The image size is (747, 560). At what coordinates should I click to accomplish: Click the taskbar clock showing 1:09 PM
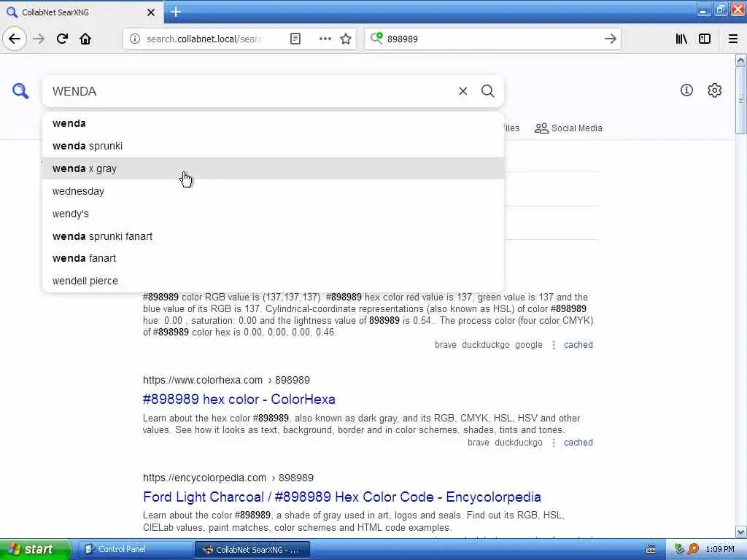pyautogui.click(x=720, y=550)
